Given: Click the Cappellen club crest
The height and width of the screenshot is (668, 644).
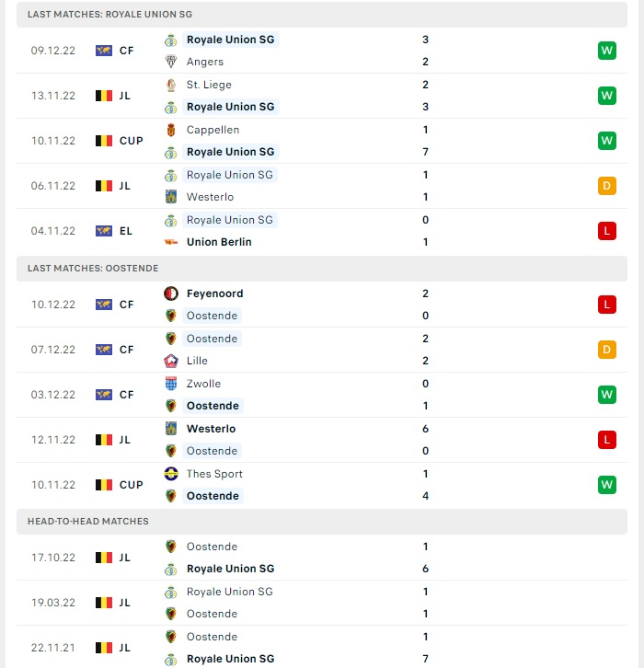Looking at the screenshot, I should pos(171,130).
